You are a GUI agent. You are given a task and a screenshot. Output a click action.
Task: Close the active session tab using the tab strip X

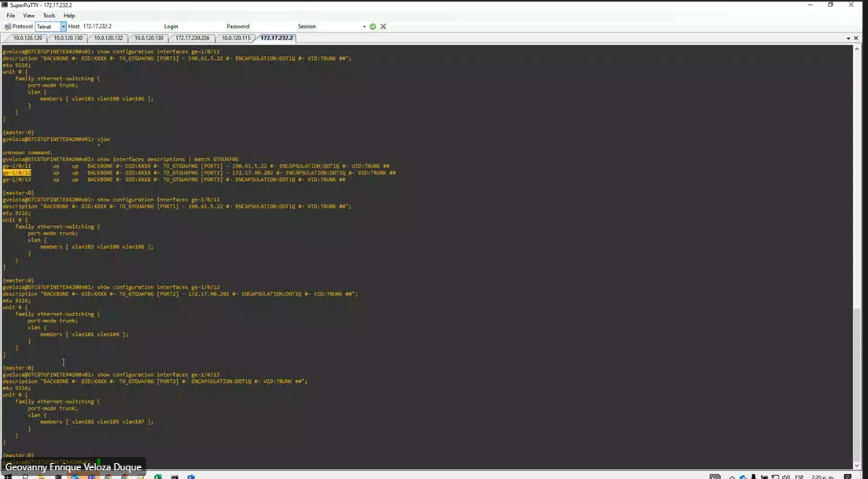click(855, 38)
